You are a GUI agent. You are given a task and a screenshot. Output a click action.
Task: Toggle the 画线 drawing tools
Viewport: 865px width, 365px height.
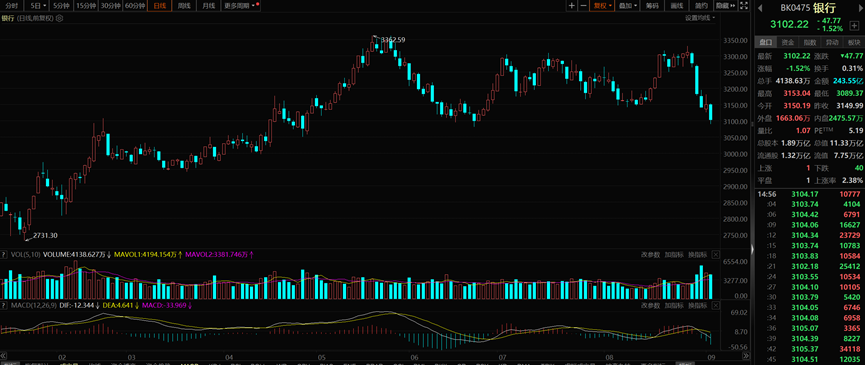677,6
